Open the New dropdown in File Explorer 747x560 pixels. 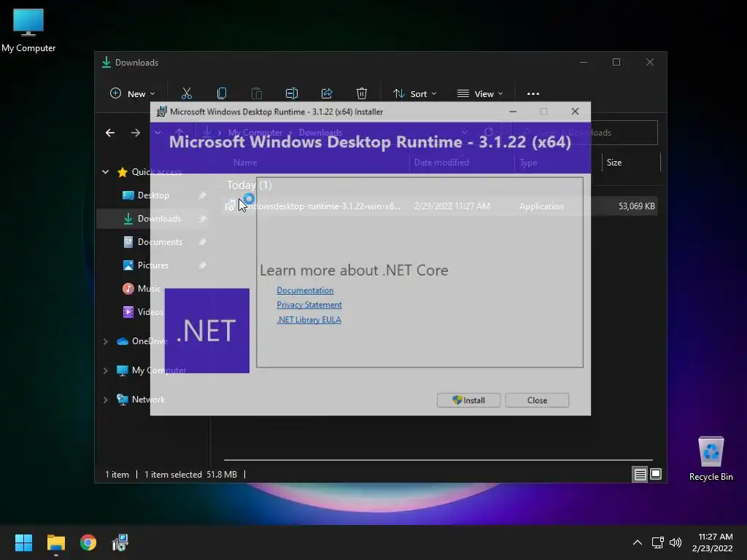tap(133, 94)
